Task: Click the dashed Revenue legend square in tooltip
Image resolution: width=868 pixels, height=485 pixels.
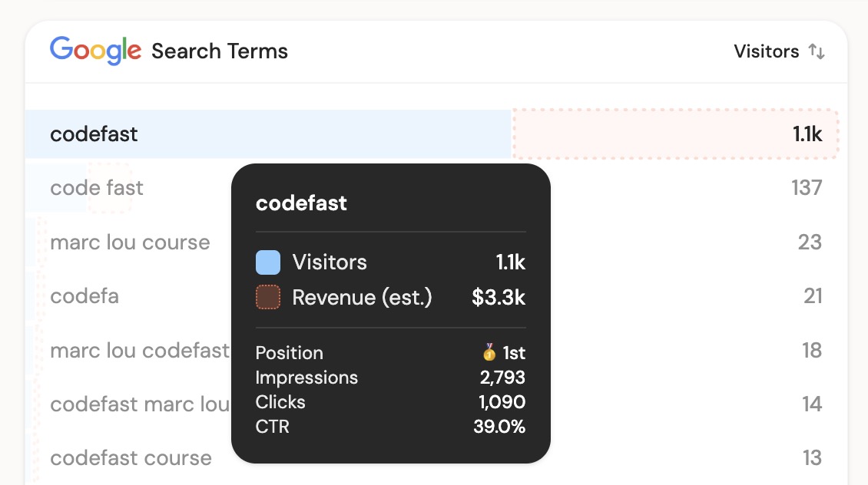Action: [267, 297]
